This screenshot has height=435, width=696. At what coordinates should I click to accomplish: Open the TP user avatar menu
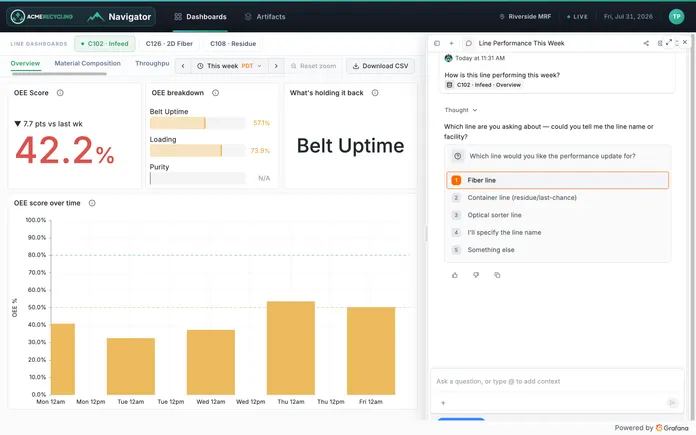(676, 16)
